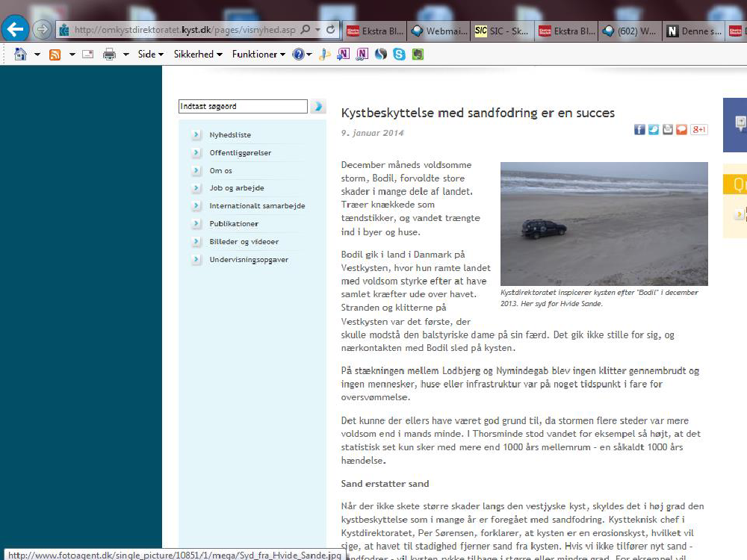Share article on Facebook
This screenshot has width=747, height=560.
click(x=639, y=129)
